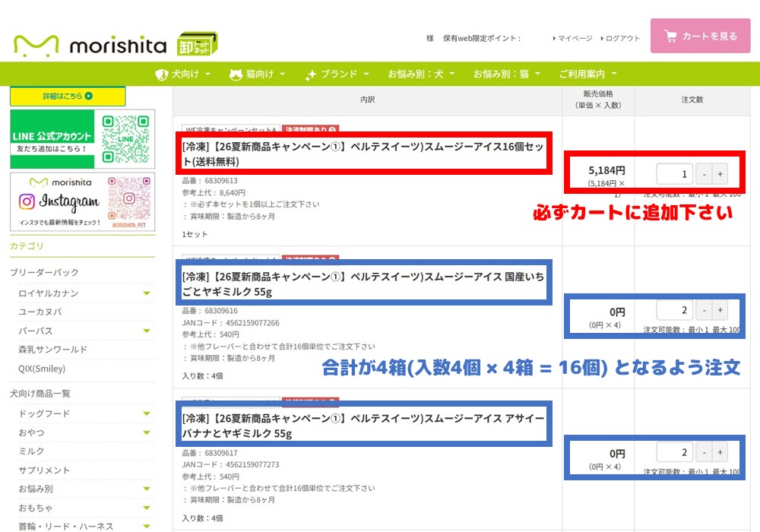The image size is (760, 532).
Task: Open the お悩み別：猫 menu
Action: tap(506, 74)
